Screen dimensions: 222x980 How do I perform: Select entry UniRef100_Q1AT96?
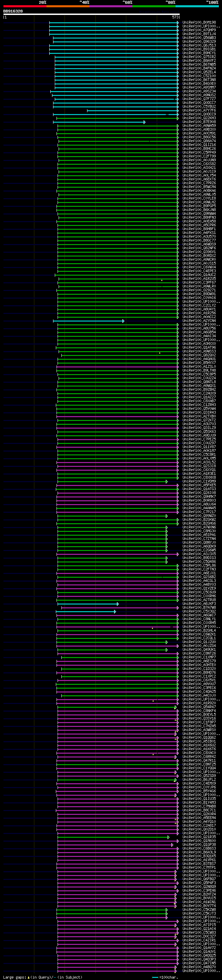click(x=199, y=347)
